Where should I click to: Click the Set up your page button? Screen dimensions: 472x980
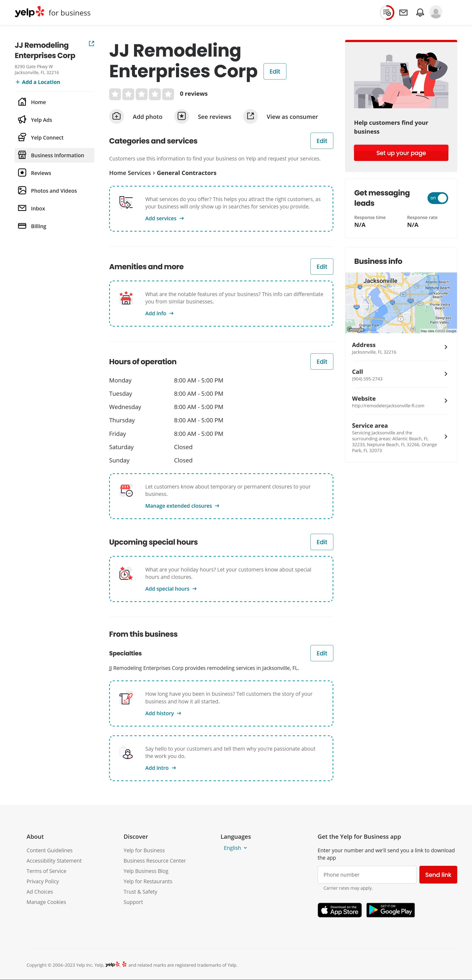click(401, 153)
